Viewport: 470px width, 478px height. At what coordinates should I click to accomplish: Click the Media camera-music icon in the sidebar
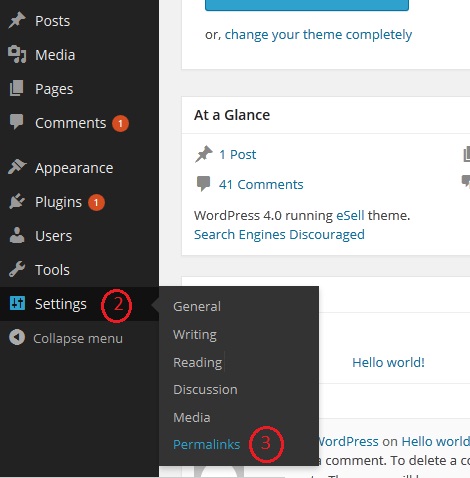point(17,54)
